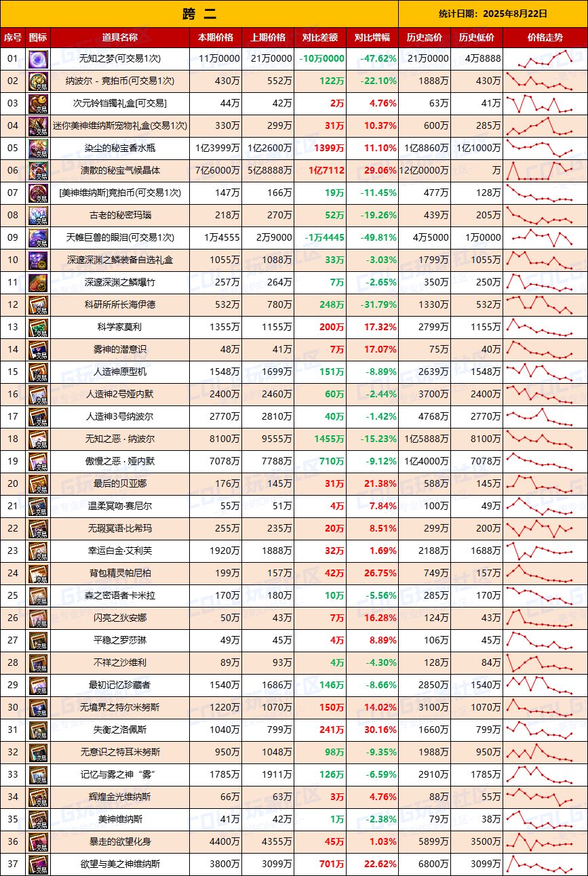Select the item name 辉煌金光维纳斯

click(x=120, y=797)
